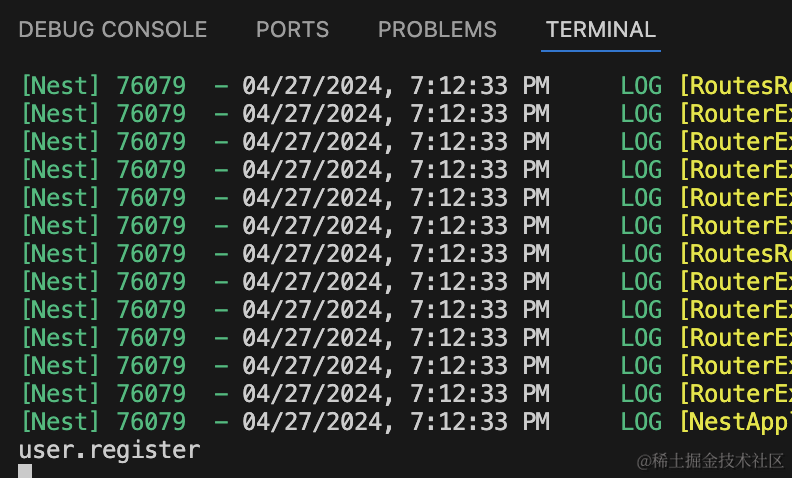Viewport: 792px width, 478px height.
Task: Click the yellow [NestApp context tag
Action: tap(735, 421)
